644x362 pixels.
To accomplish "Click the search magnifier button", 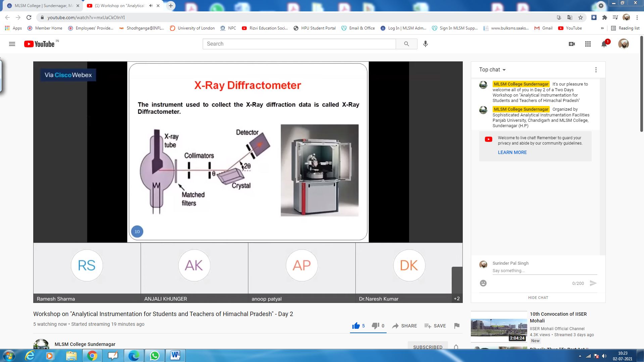I will (x=406, y=44).
